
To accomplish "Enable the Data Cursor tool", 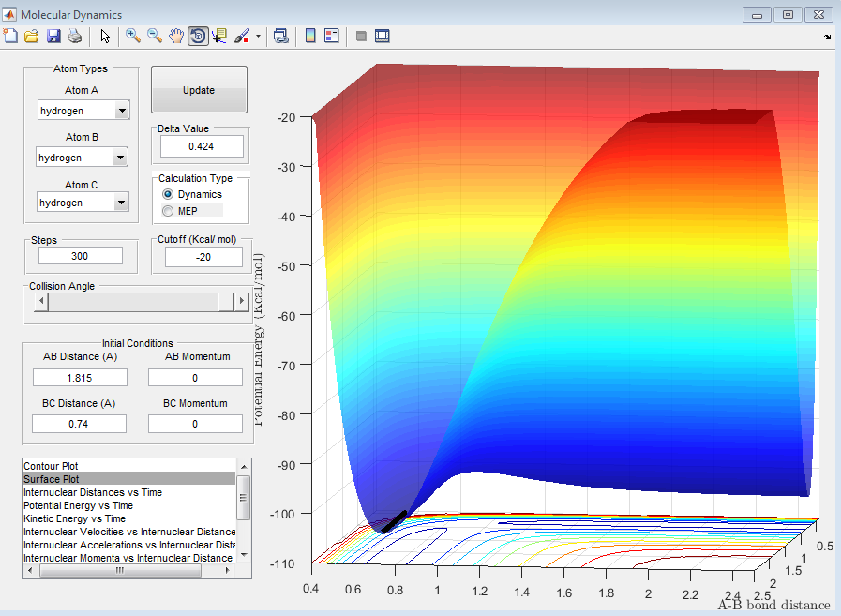I will click(x=220, y=36).
